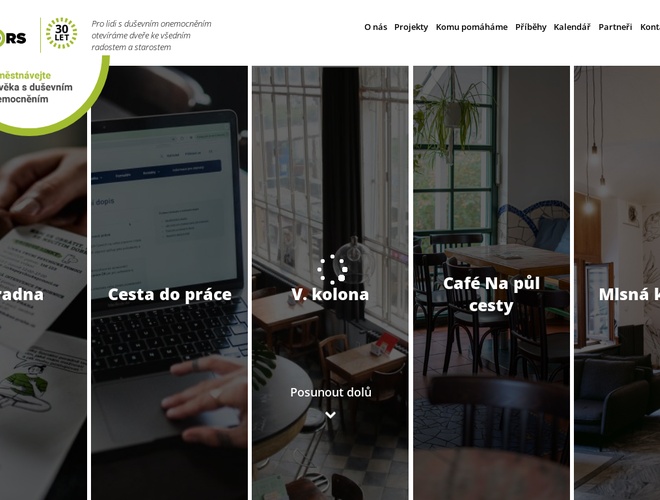Viewport: 660px width, 500px height.
Task: Open the V. kolona project title
Action: 330,294
